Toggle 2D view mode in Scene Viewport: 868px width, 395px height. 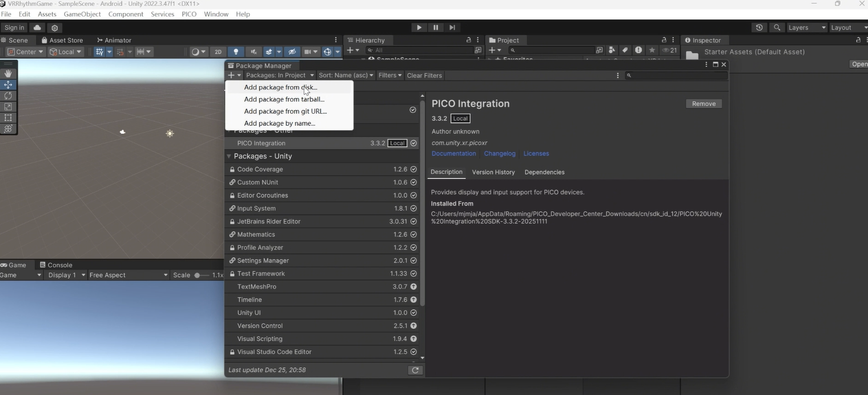point(218,51)
